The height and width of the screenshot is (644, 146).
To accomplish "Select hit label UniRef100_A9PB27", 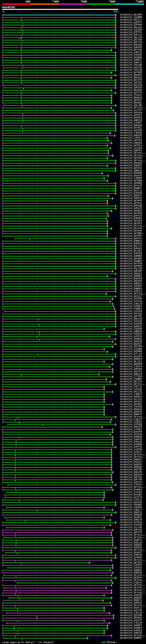I will pyautogui.click(x=131, y=60).
